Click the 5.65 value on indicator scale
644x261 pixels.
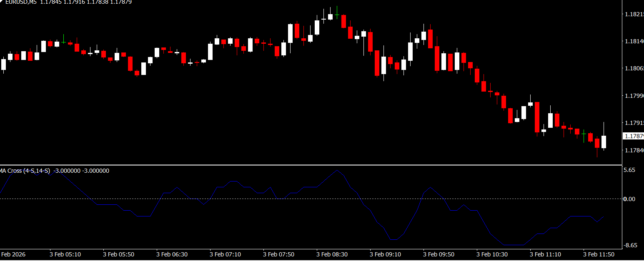pyautogui.click(x=629, y=170)
